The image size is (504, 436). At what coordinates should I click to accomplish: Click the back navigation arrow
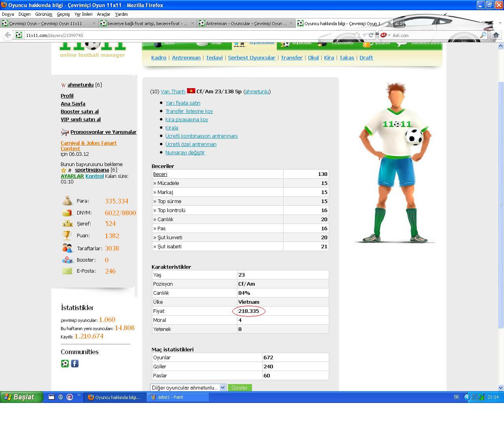point(7,35)
